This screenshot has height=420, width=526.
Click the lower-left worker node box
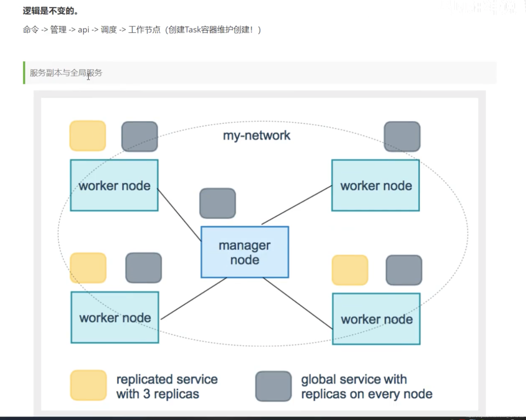(115, 317)
